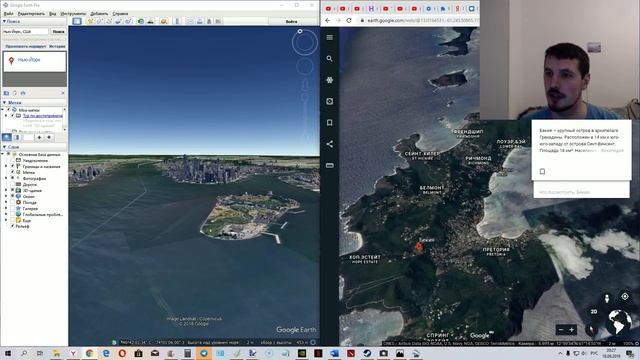Toggle the Дороги layer checkbox
The height and width of the screenshot is (360, 640).
point(12,184)
